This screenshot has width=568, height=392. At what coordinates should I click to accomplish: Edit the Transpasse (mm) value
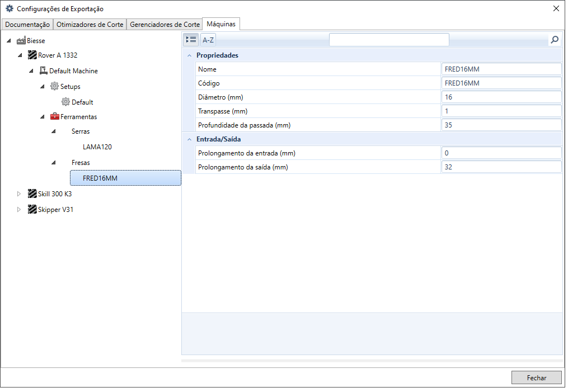501,111
